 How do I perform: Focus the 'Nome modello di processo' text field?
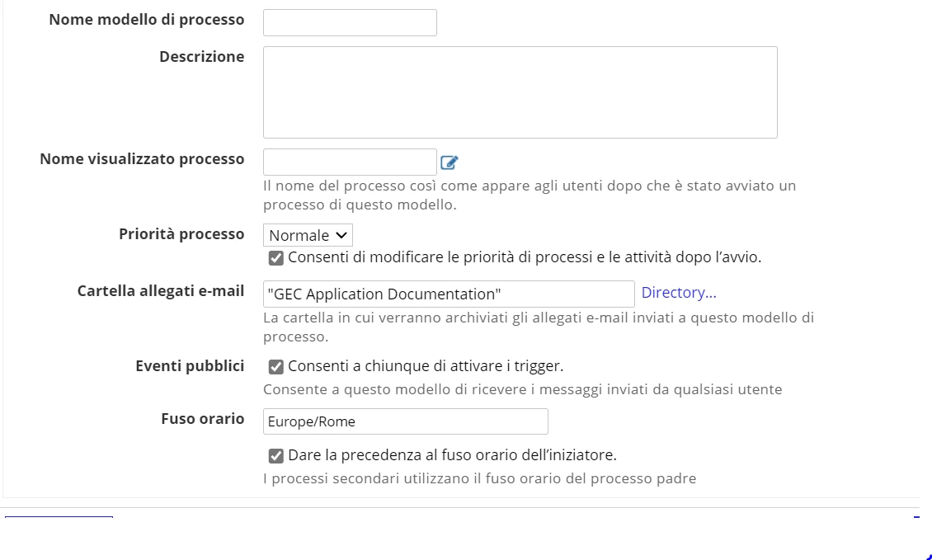pos(350,22)
